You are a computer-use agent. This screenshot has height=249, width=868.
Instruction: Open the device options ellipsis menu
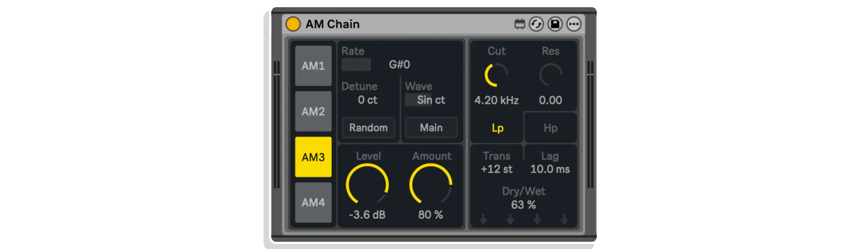[x=574, y=24]
